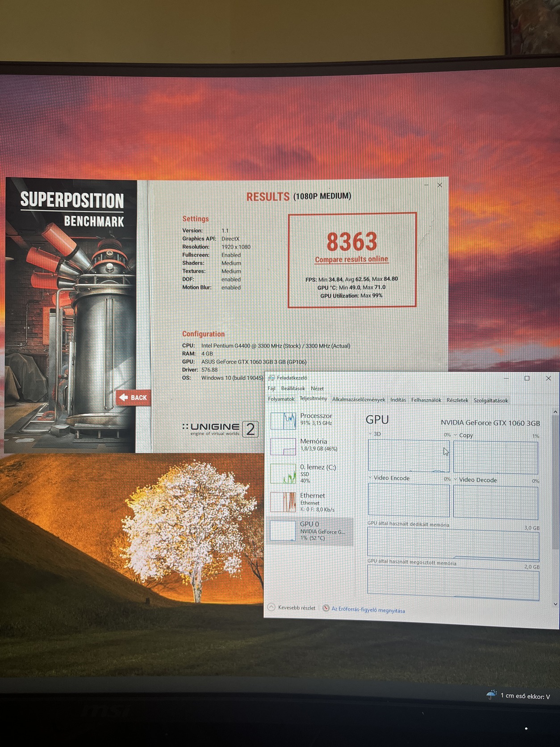Click the '1 cm eső ekkor' weather text

coord(525,696)
